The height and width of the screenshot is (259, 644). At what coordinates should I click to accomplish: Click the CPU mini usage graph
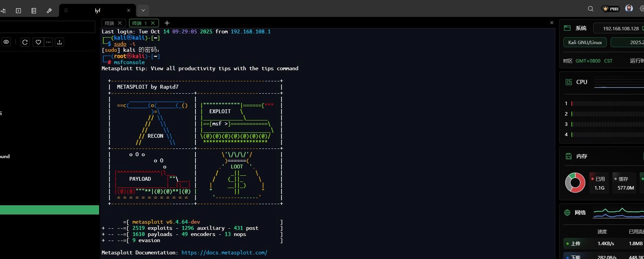point(619,83)
